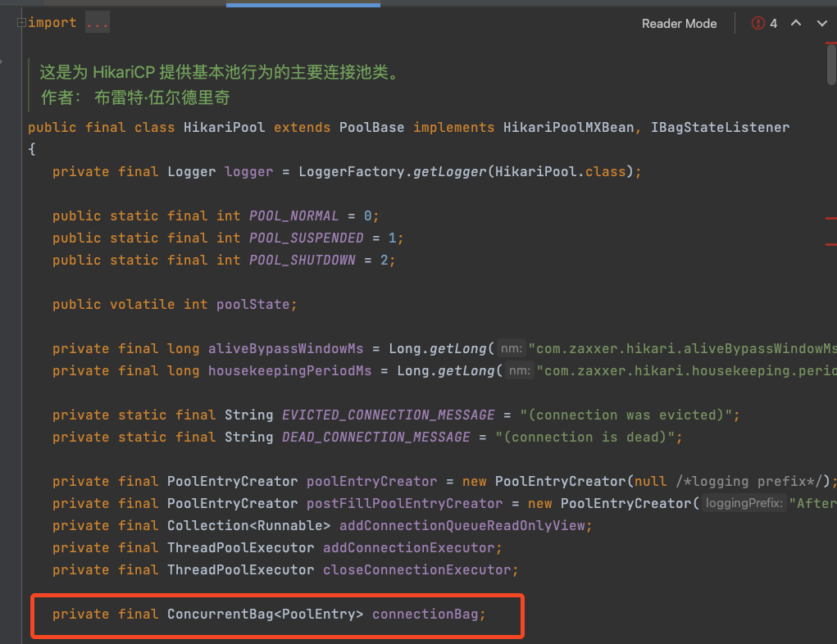
Task: Click connectionBag field name
Action: (x=425, y=615)
